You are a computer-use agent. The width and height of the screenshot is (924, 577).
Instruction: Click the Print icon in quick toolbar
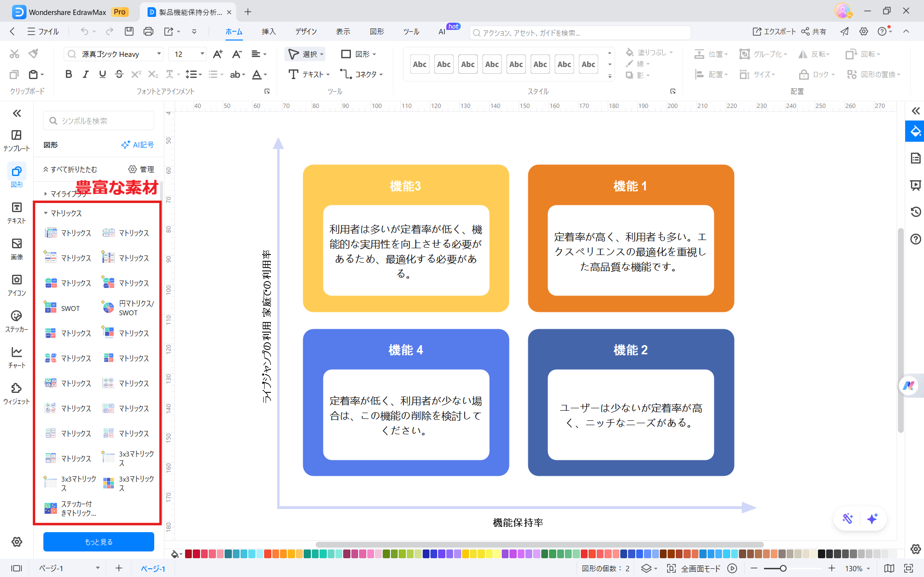(x=148, y=31)
